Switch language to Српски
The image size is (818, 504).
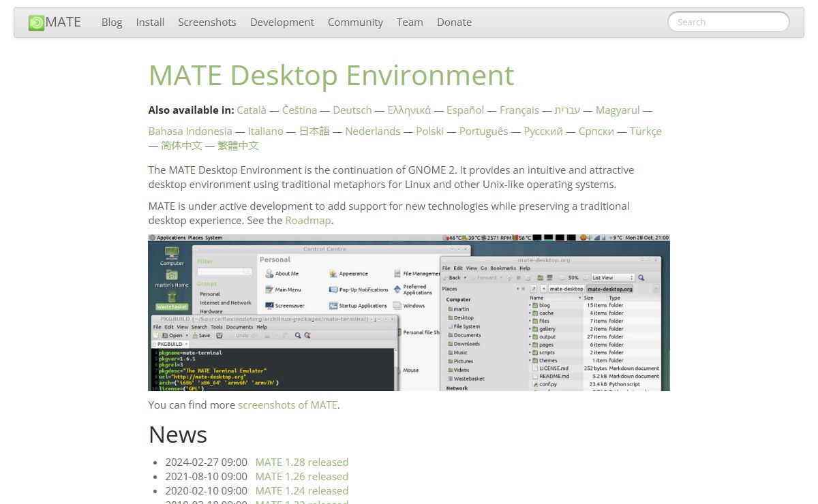tap(596, 131)
